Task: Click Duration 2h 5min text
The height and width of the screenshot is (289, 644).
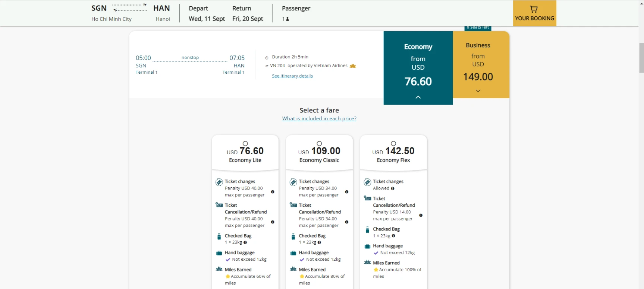Action: pyautogui.click(x=290, y=57)
